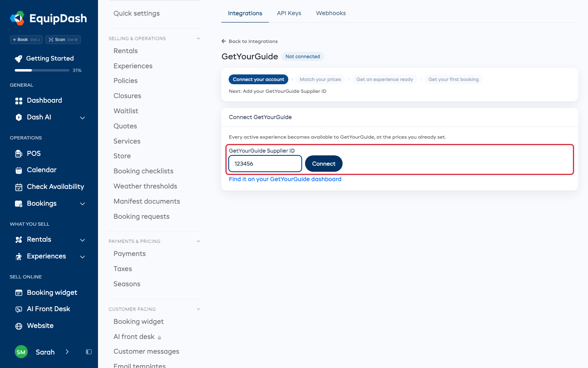Select the Match your prices step

pyautogui.click(x=320, y=79)
